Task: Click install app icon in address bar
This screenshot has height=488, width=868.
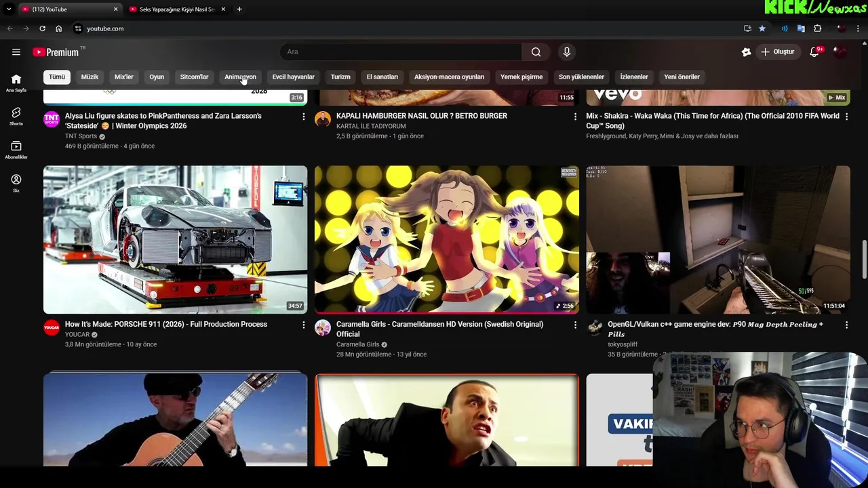Action: point(747,28)
